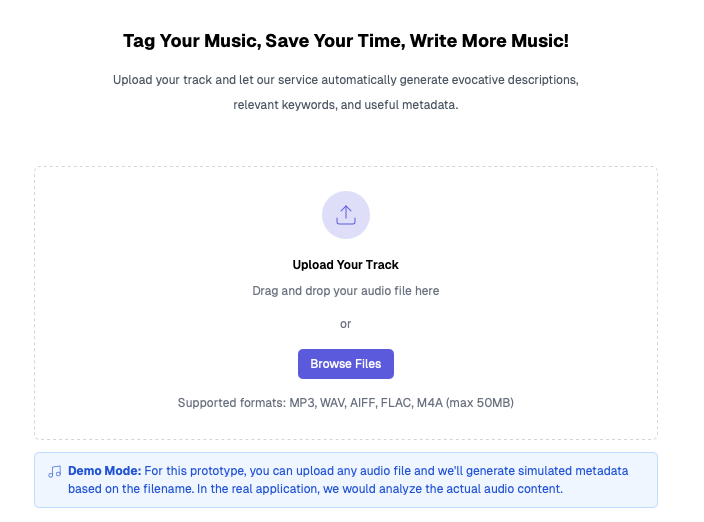The image size is (704, 522).
Task: Click the upload arrow icon in purple circle
Action: [x=346, y=215]
